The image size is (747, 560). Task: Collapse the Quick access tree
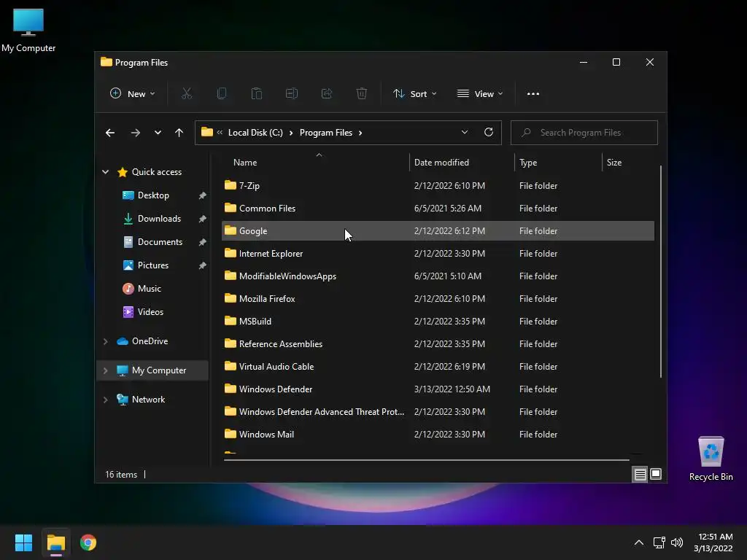pos(105,172)
